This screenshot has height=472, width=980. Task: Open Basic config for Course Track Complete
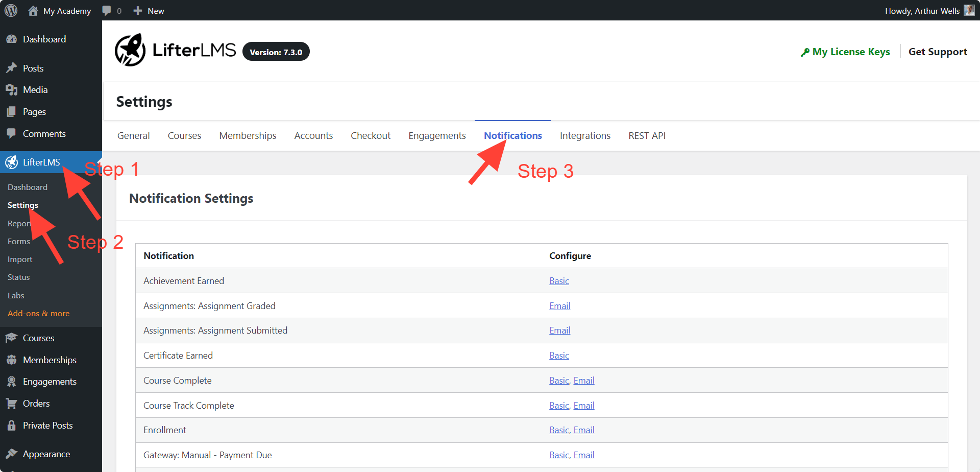(x=559, y=406)
